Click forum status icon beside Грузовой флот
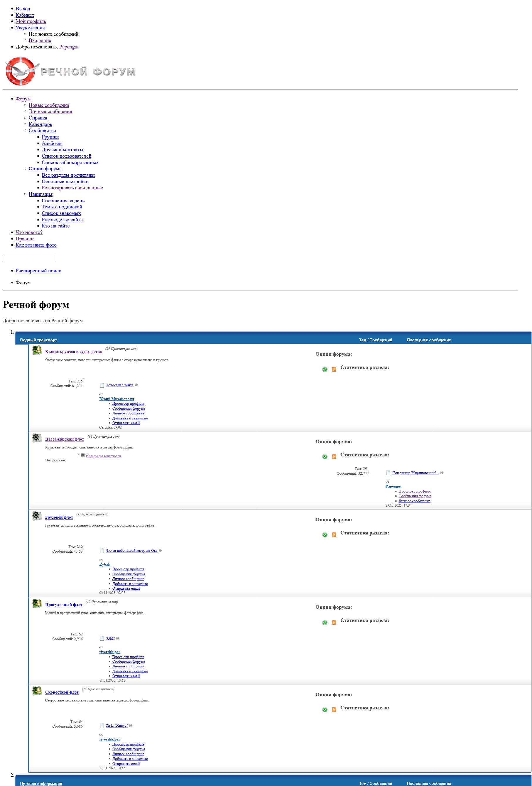This screenshot has width=532, height=786. pos(37,516)
